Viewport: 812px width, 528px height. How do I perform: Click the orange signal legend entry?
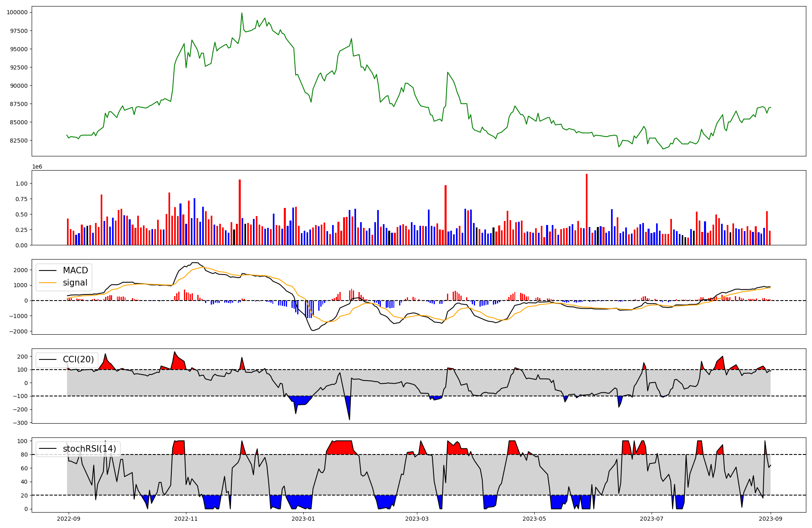(75, 283)
